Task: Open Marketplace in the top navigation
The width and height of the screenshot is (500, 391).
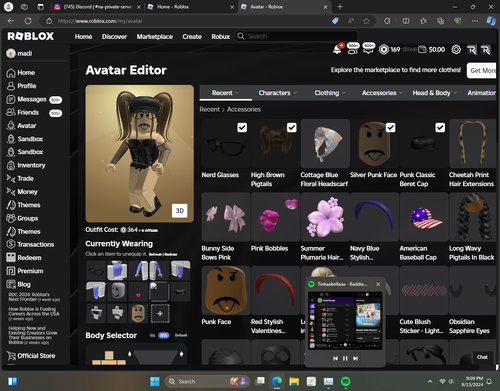Action: click(x=155, y=37)
